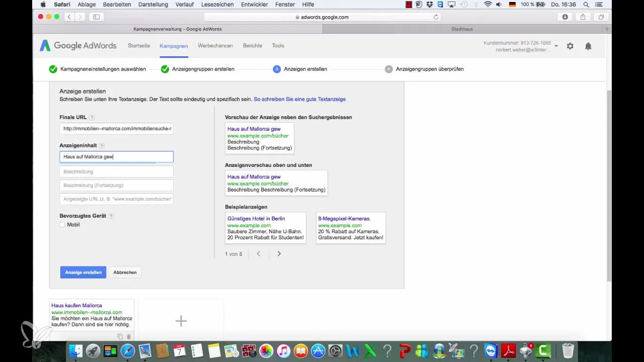Click help icon next to Finale URL
644x362 pixels.
coord(92,118)
